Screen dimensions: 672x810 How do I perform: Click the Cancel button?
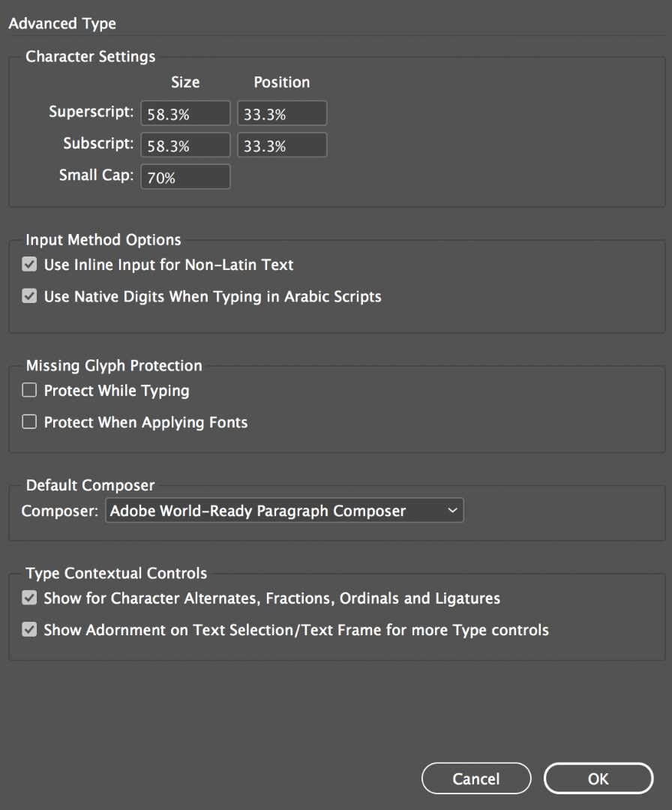[x=476, y=778]
